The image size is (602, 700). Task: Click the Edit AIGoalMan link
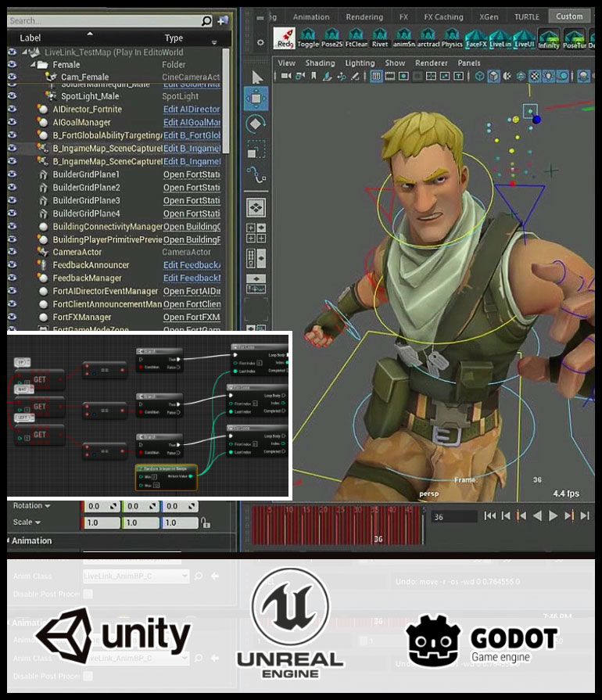(x=192, y=122)
